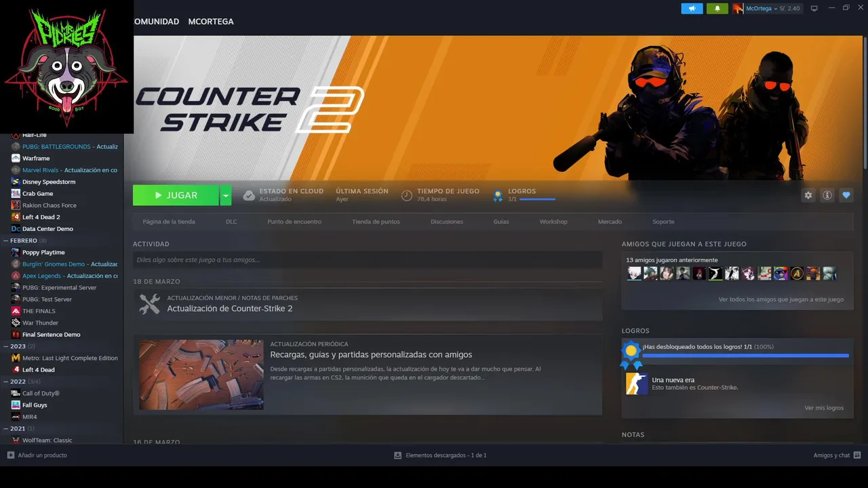Click small Logros 1/1 progress bar

[x=537, y=199]
